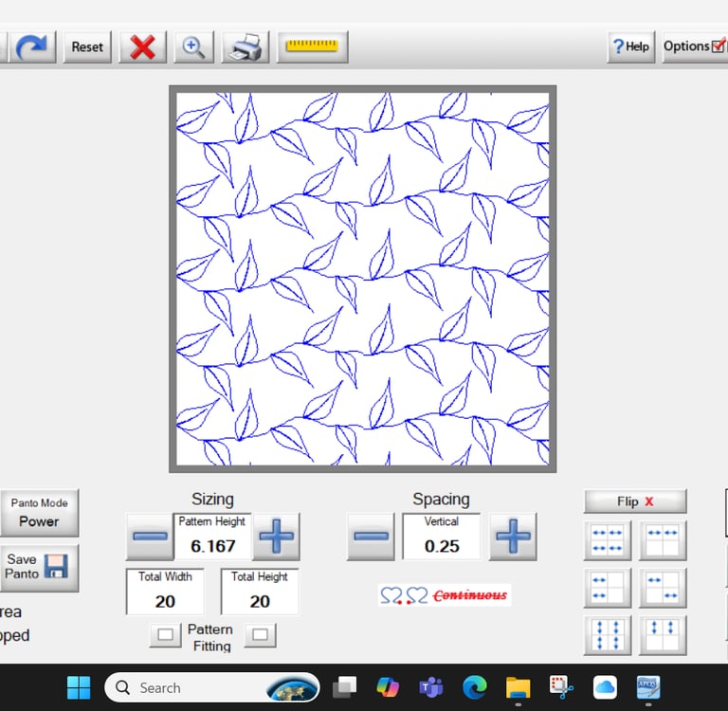
Task: Open OneDrive cloud icon in taskbar
Action: pyautogui.click(x=605, y=687)
